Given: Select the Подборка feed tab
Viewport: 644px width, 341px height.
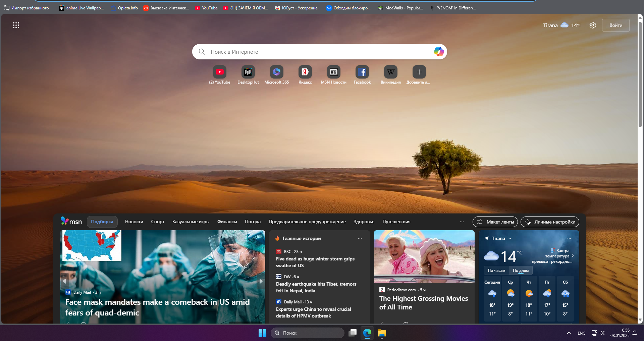Looking at the screenshot, I should (x=102, y=222).
